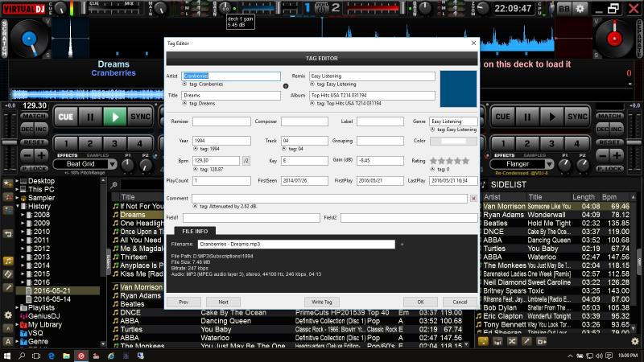Sort sidelist by Bpm column header
This screenshot has width=644, height=362.
(x=615, y=197)
